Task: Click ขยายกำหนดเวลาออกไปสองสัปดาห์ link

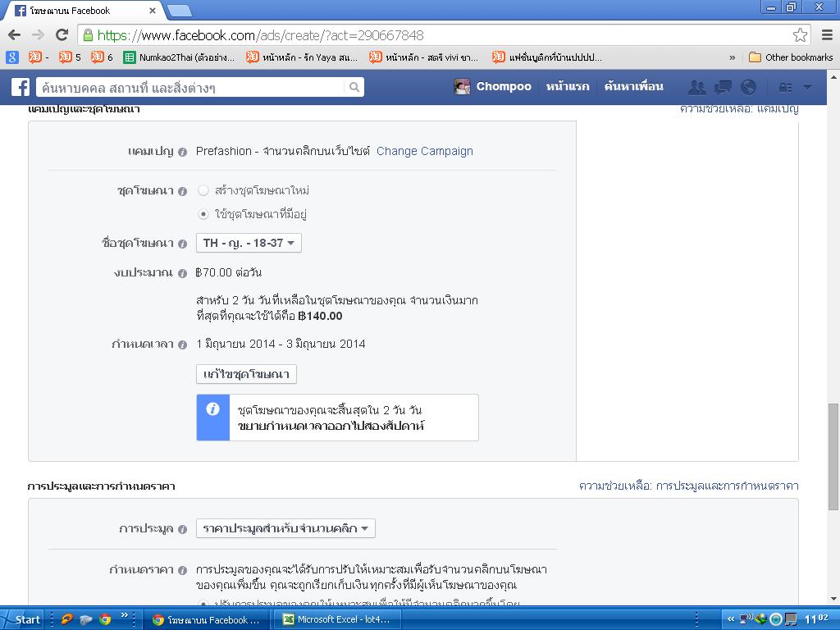Action: click(331, 427)
